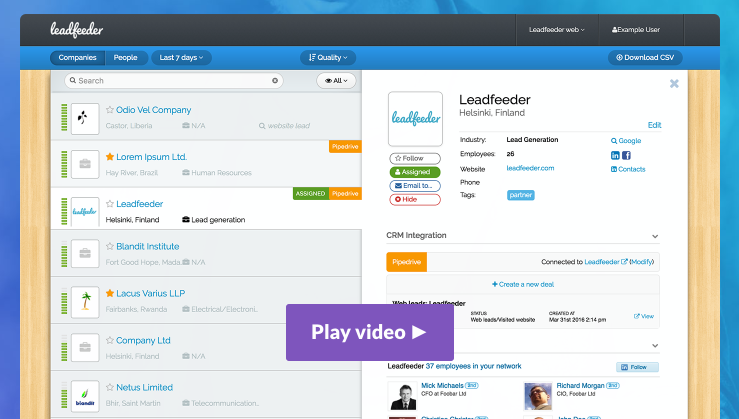This screenshot has height=419, width=739.
Task: Switch to Companies tab
Action: (x=77, y=58)
